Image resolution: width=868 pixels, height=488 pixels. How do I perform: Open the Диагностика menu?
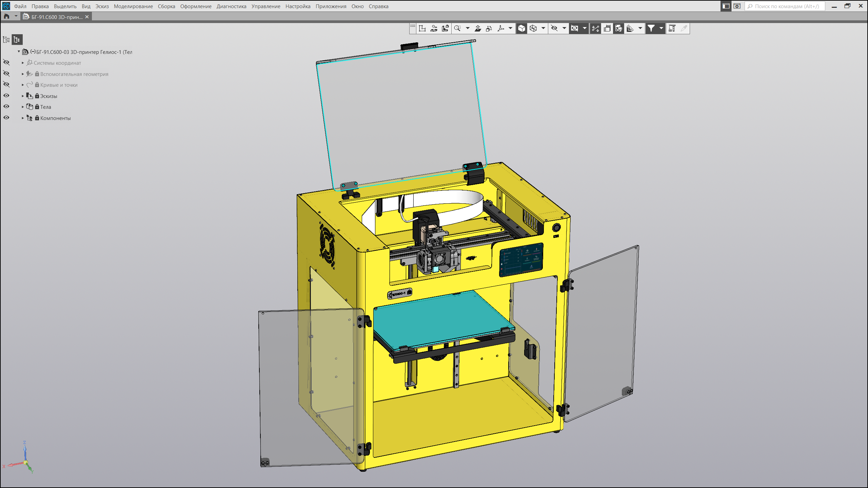click(231, 6)
